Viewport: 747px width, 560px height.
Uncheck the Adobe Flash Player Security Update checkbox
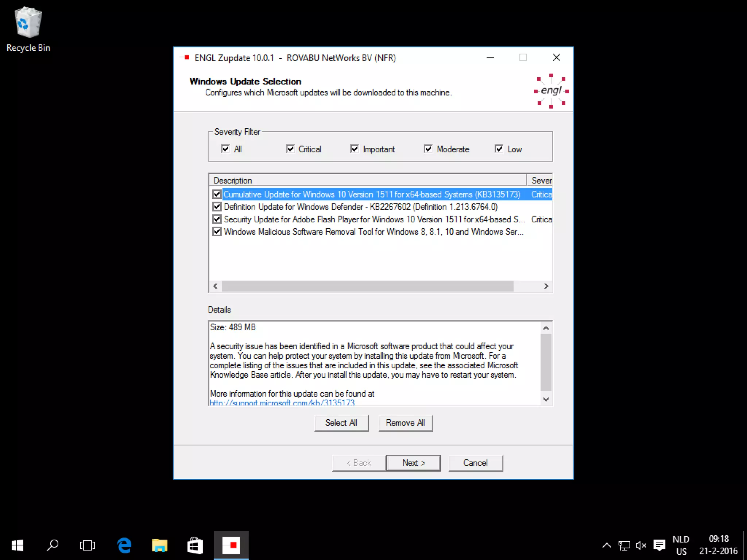coord(217,219)
